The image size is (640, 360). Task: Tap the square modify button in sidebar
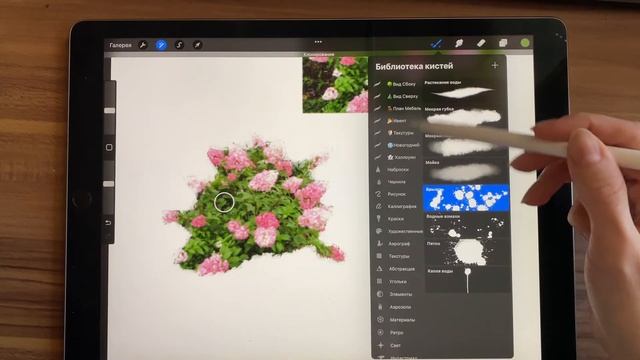click(x=109, y=147)
